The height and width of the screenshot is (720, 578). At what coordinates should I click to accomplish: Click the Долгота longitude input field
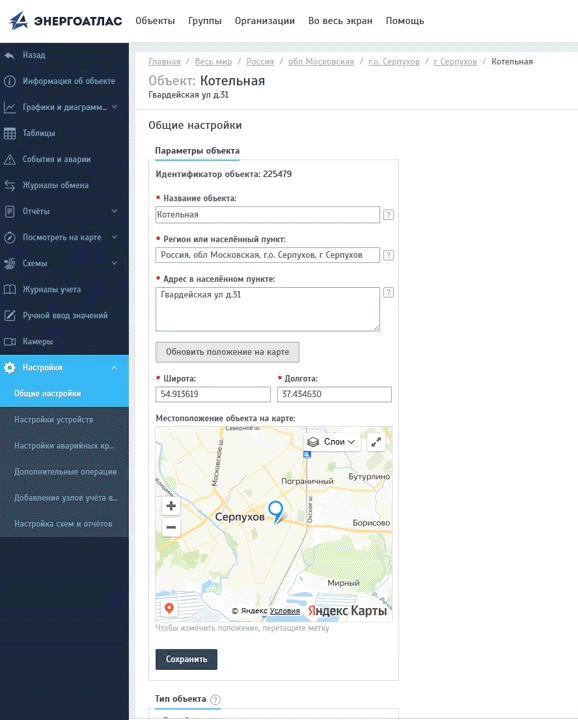point(334,394)
